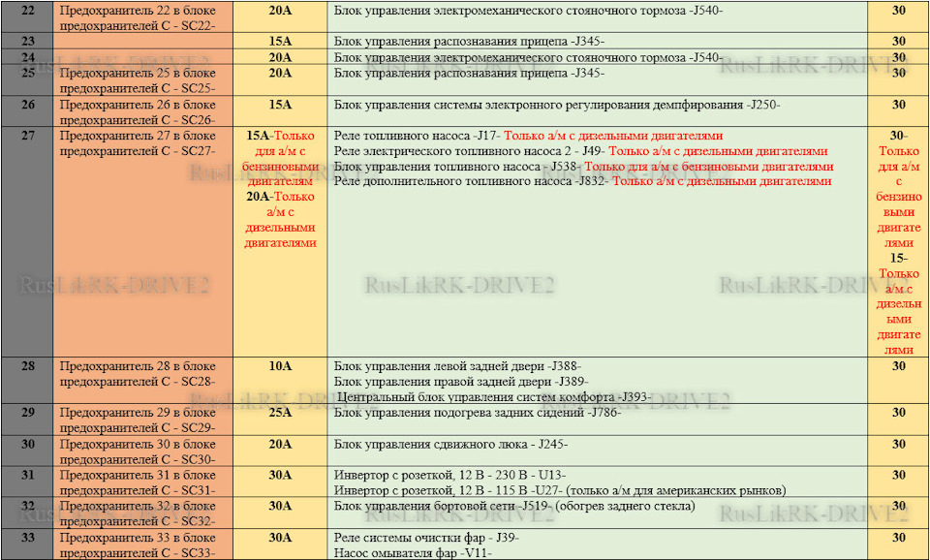Select the "Предохранитель 31 в блоке" fuse name cell

(x=143, y=482)
